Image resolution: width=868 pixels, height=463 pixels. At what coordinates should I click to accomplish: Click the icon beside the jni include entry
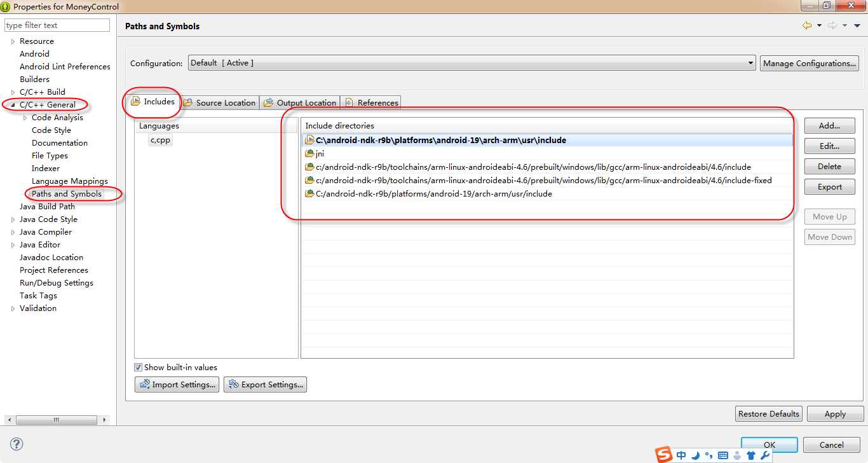(309, 153)
